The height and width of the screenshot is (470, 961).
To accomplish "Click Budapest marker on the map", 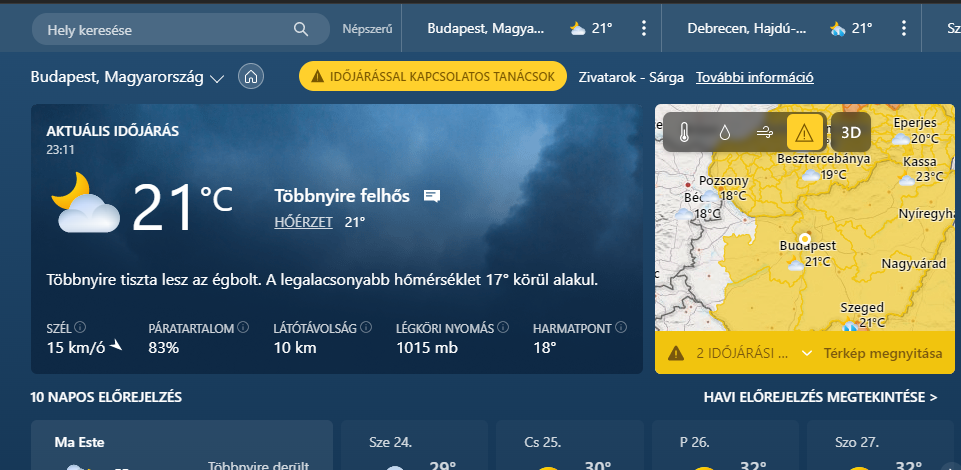I will point(805,238).
